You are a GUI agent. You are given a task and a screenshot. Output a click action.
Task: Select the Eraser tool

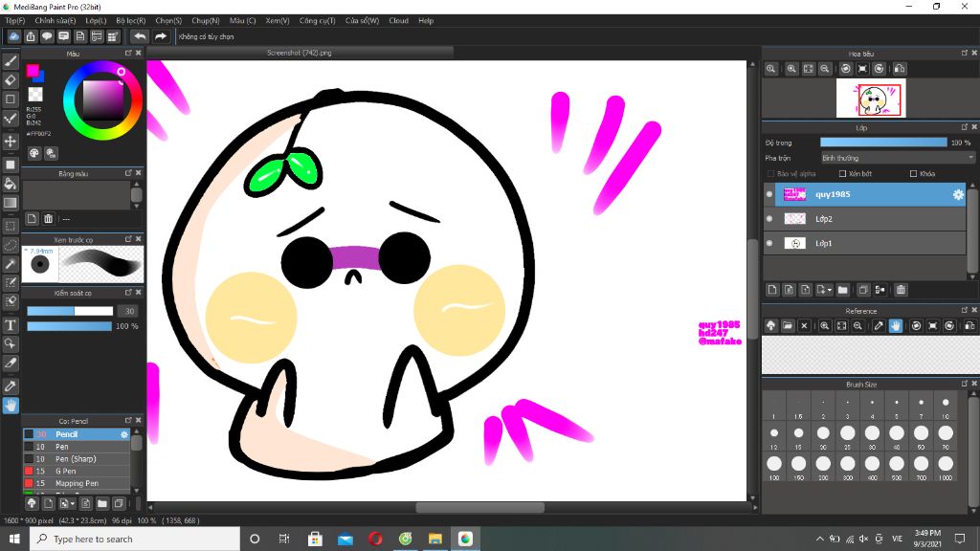click(x=11, y=80)
